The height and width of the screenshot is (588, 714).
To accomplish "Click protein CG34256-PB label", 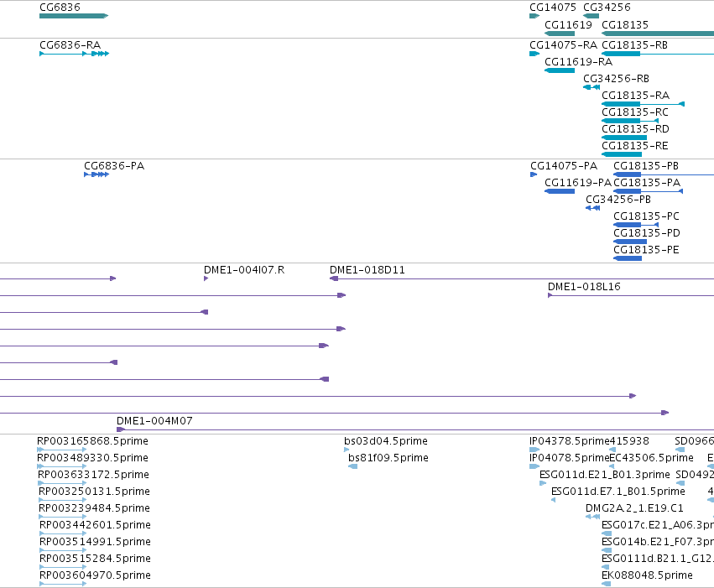I will point(618,200).
